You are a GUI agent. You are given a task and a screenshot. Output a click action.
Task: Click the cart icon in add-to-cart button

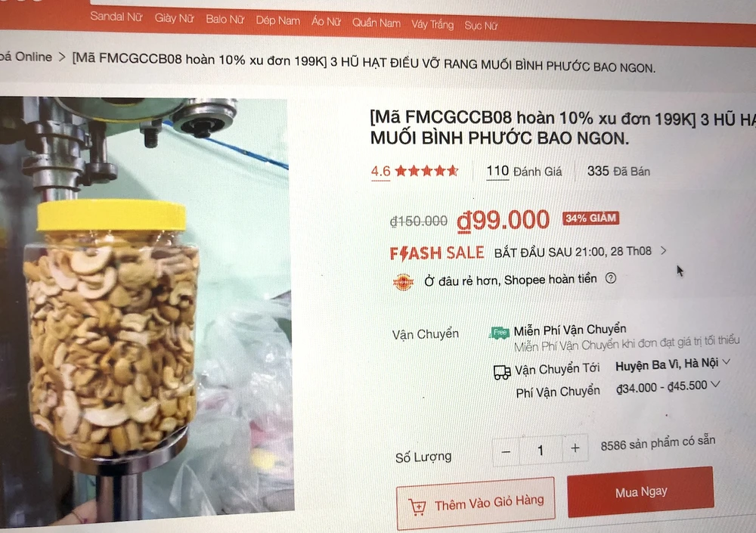(x=417, y=507)
